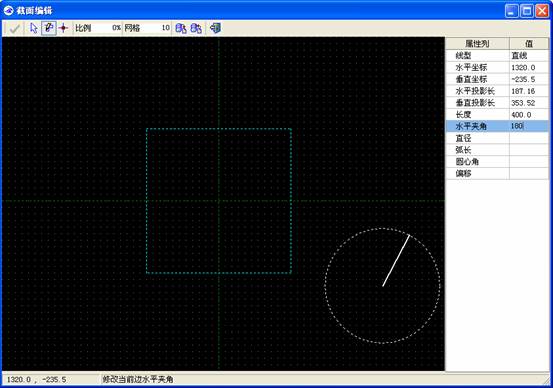Click the 线型 value cell showing 直线
The width and height of the screenshot is (553, 388).
pyautogui.click(x=529, y=55)
